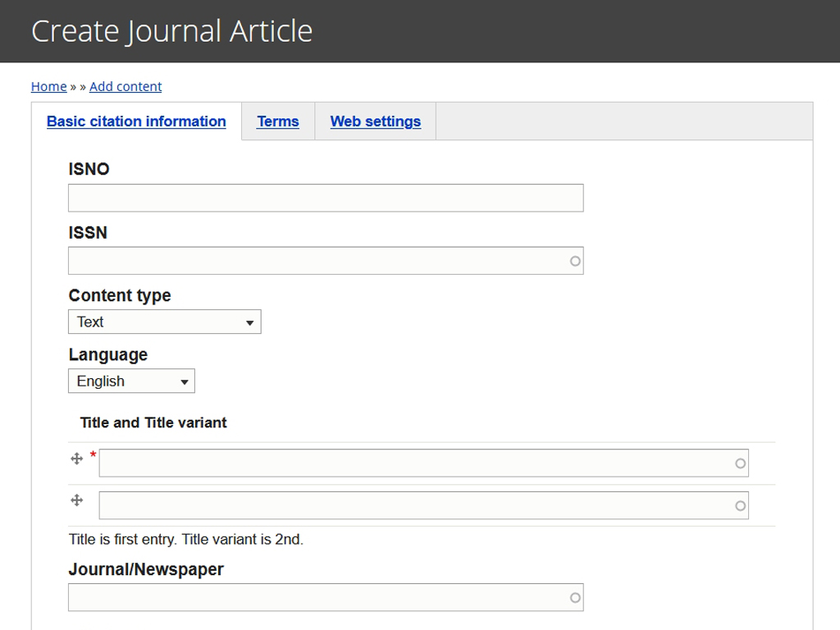
Task: Click the arrow on the Content type selector
Action: pos(249,322)
